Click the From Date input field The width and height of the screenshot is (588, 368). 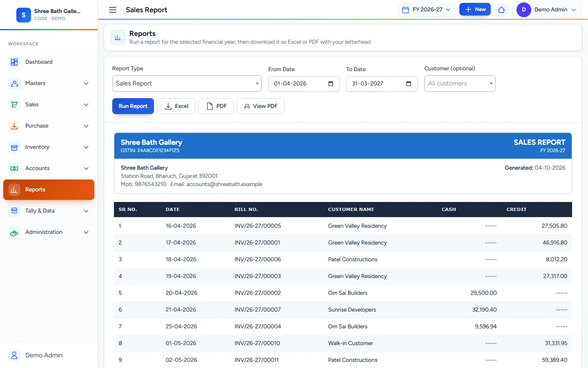(x=304, y=84)
